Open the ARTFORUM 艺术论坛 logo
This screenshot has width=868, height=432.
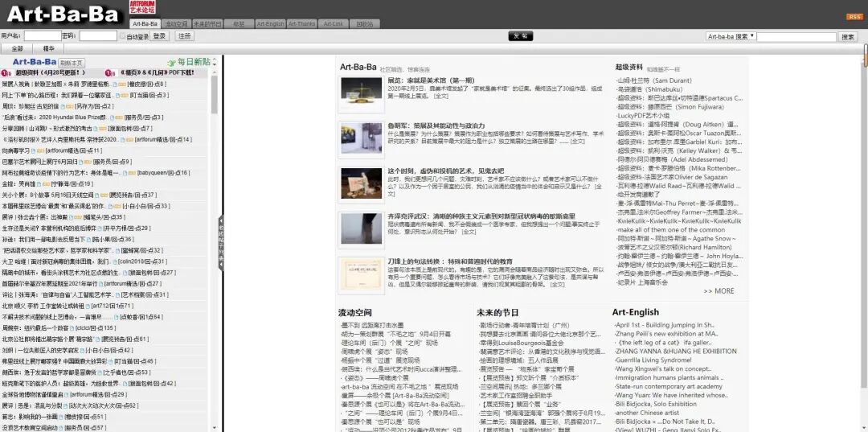[x=142, y=7]
